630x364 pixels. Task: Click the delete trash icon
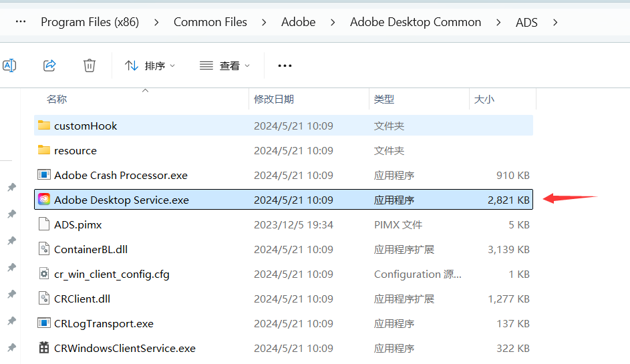coord(90,65)
